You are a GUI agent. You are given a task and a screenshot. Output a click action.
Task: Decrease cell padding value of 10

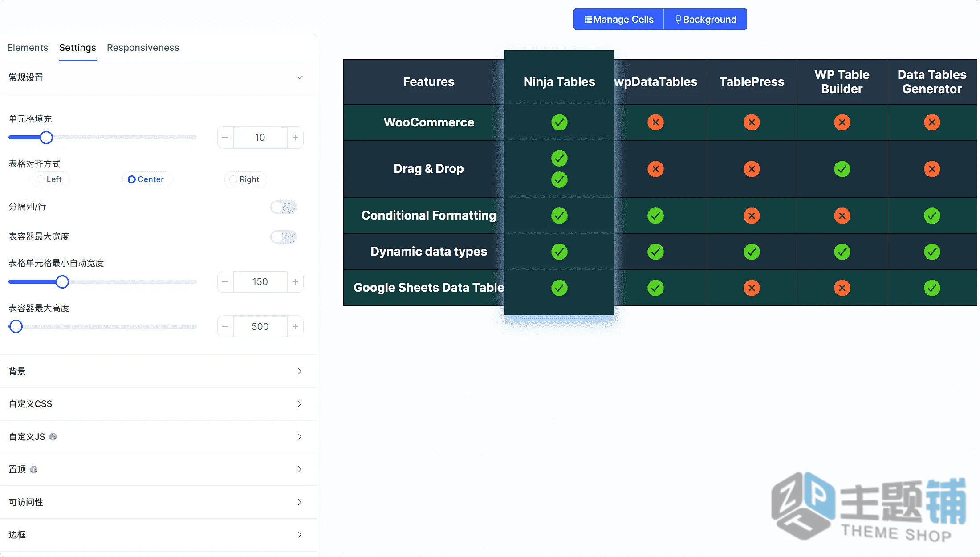(225, 138)
